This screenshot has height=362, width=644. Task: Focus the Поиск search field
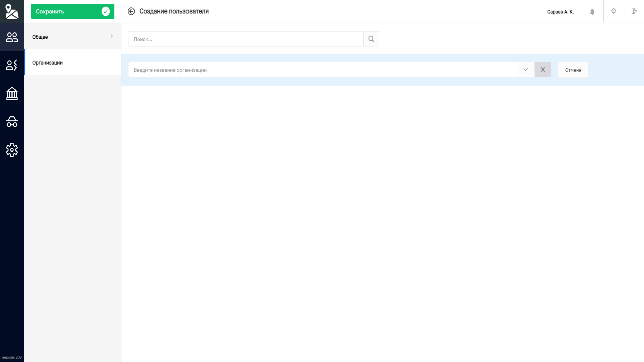(x=245, y=39)
